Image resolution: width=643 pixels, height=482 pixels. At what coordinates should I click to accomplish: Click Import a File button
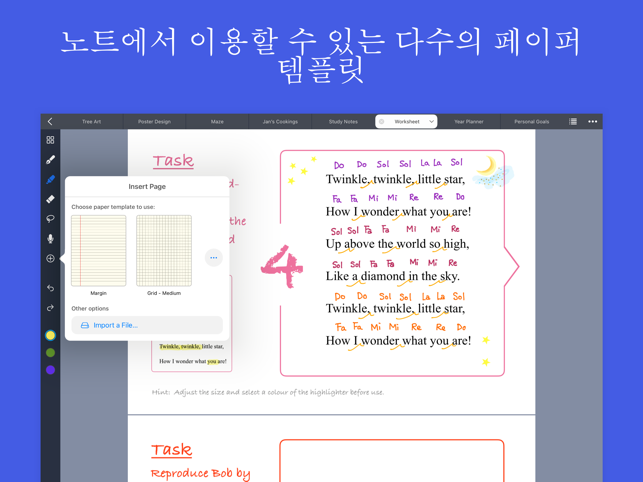147,325
